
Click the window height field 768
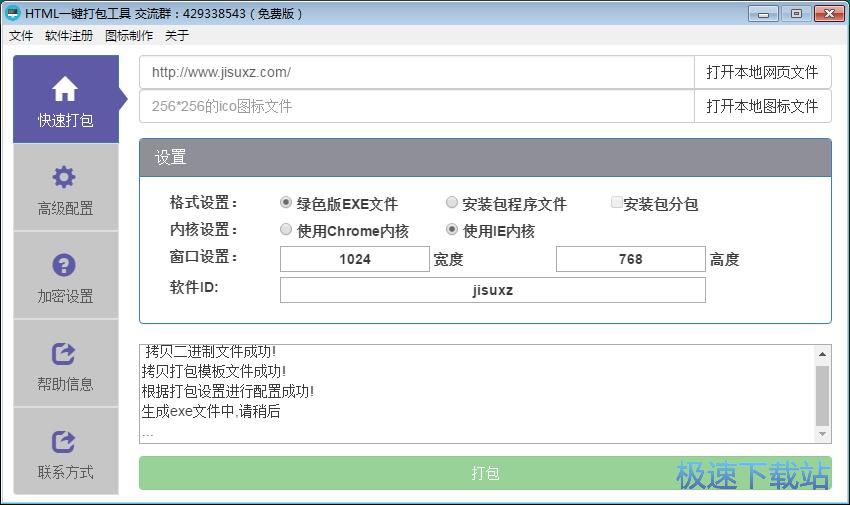click(x=630, y=259)
